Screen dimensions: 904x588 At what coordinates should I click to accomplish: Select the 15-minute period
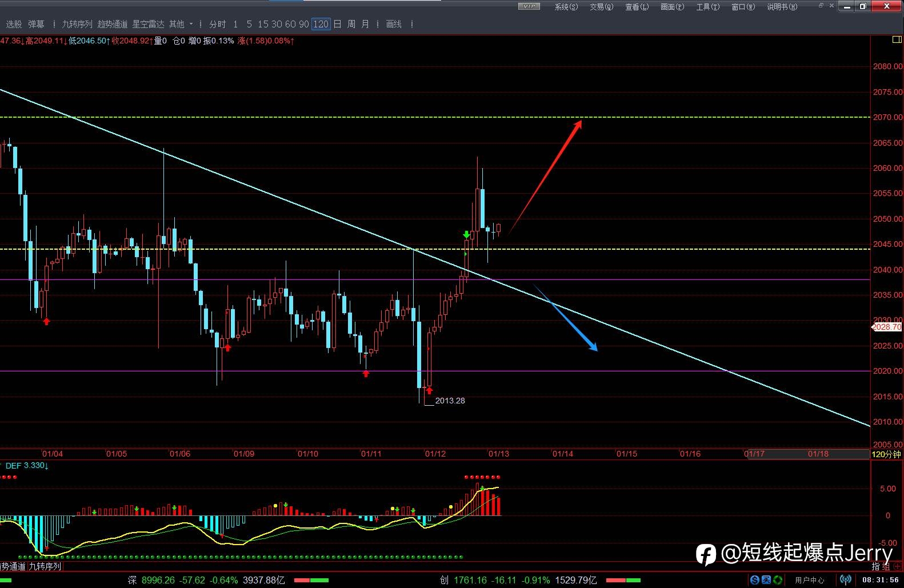(x=263, y=24)
